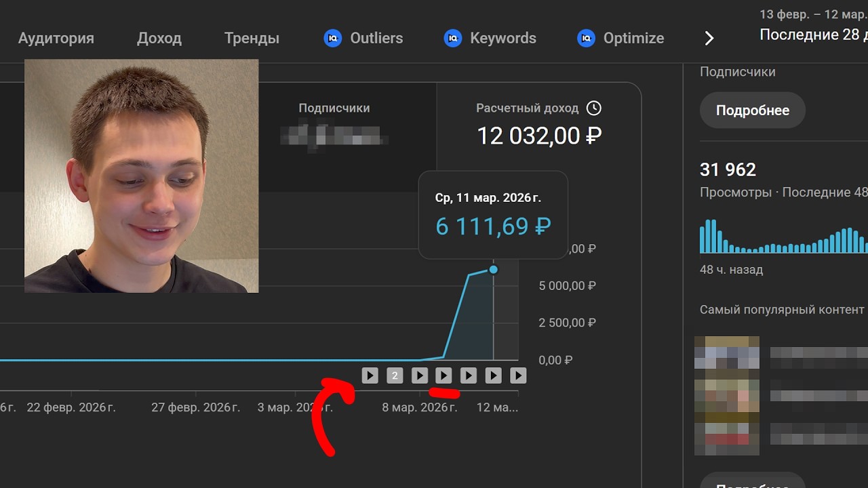Click the play marker right of marker 2
The width and height of the screenshot is (868, 488).
pos(420,375)
